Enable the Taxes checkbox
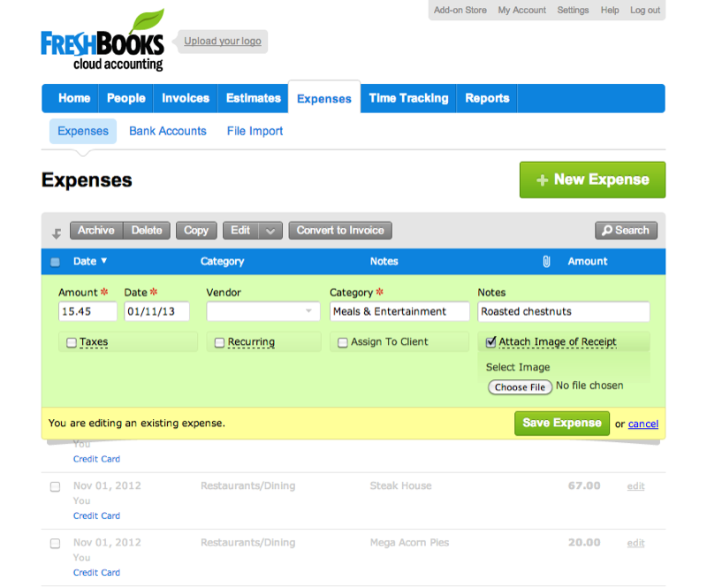This screenshot has width=707, height=588. coord(72,343)
